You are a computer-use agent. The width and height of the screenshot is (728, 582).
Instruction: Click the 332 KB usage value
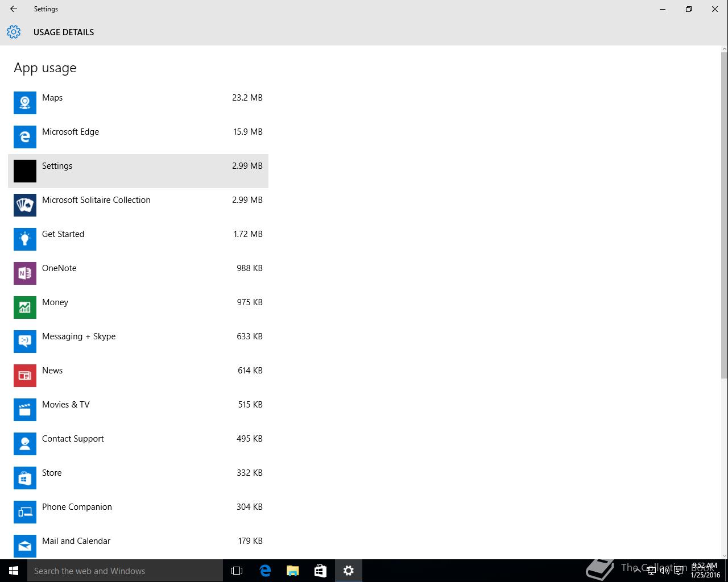[250, 473]
